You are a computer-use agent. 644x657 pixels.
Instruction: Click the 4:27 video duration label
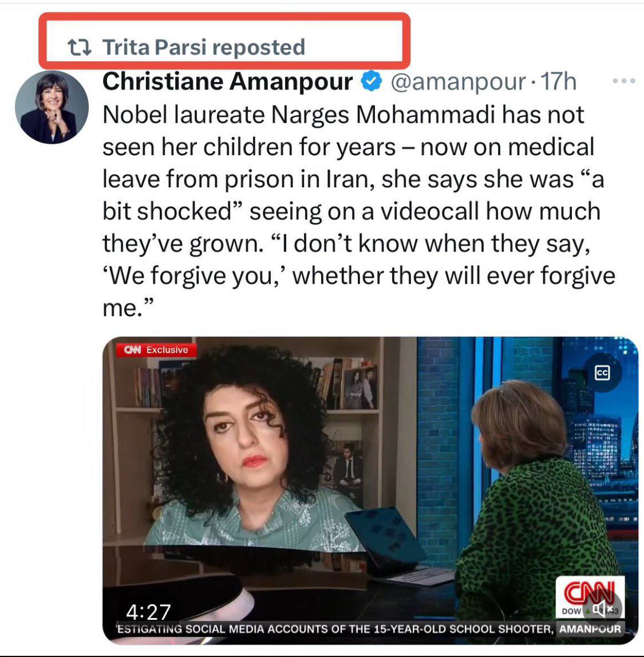point(148,612)
